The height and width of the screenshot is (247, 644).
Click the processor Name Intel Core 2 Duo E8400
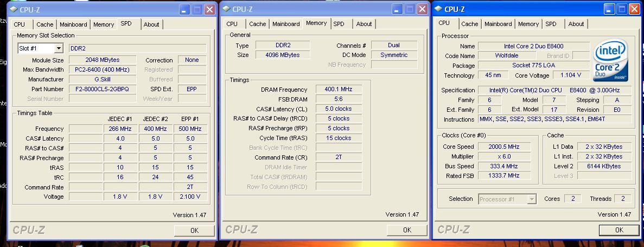click(534, 46)
